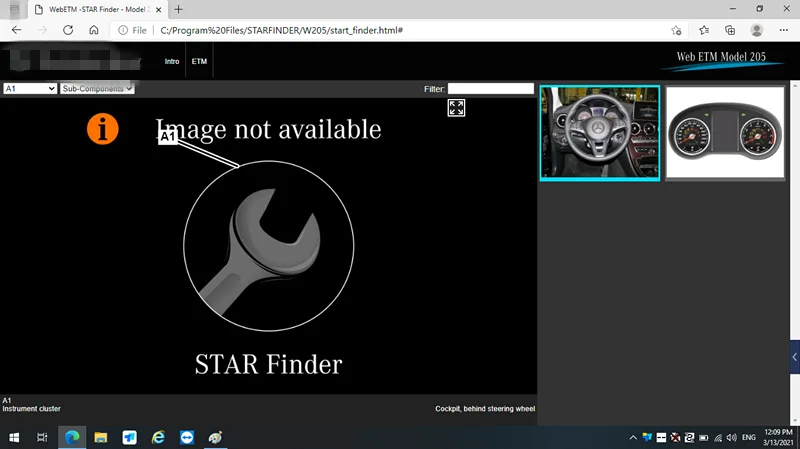
Task: Click the A1 label marker on image
Action: pos(167,136)
